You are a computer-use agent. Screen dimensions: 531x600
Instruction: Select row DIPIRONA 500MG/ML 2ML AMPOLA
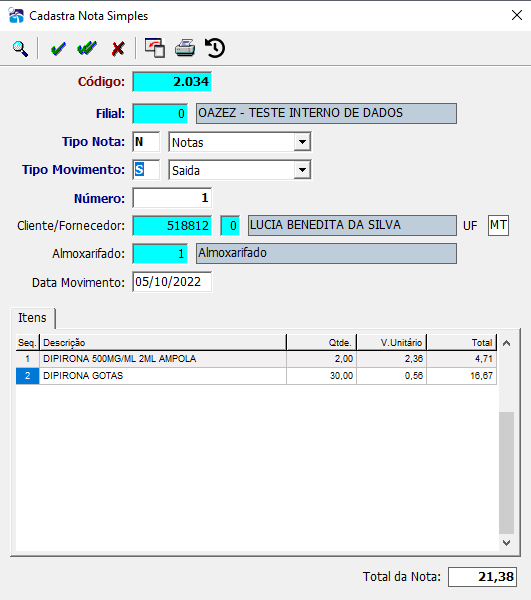click(256, 359)
